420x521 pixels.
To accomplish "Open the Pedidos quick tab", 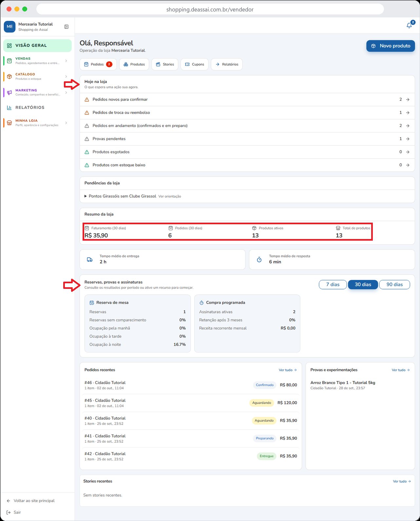I will pos(98,64).
